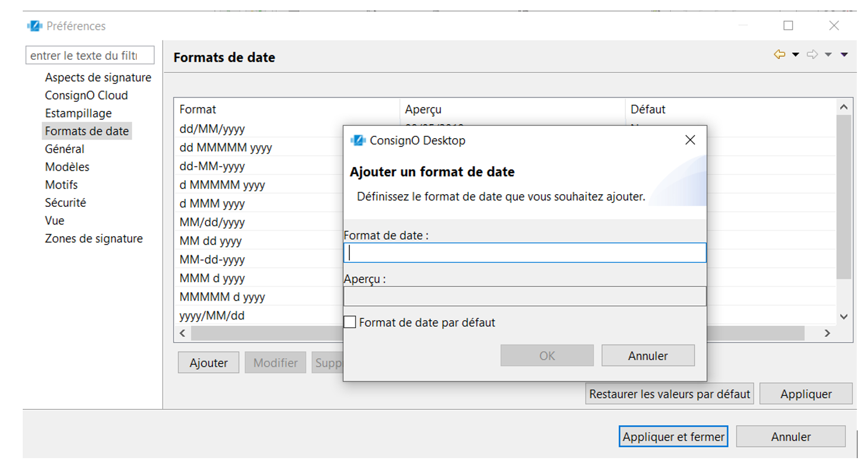Click "Appliquer et fermer"
This screenshot has height=467, width=868.
click(672, 436)
